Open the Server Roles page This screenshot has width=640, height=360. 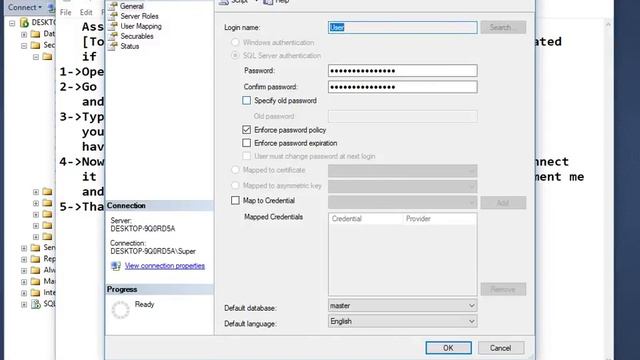tap(139, 16)
